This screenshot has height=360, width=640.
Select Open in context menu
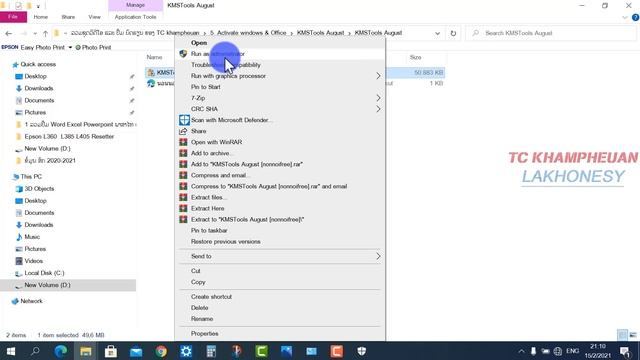[x=199, y=43]
